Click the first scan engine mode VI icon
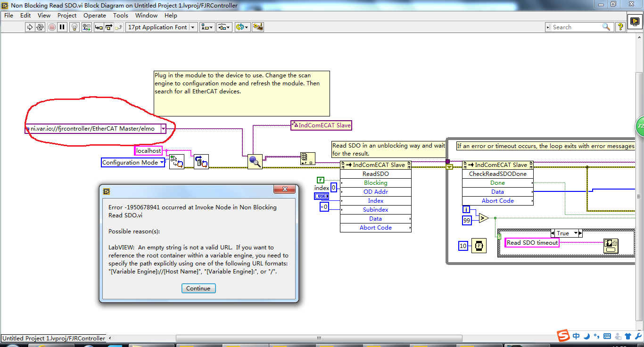Viewport: 644px width, 347px height. (x=177, y=162)
